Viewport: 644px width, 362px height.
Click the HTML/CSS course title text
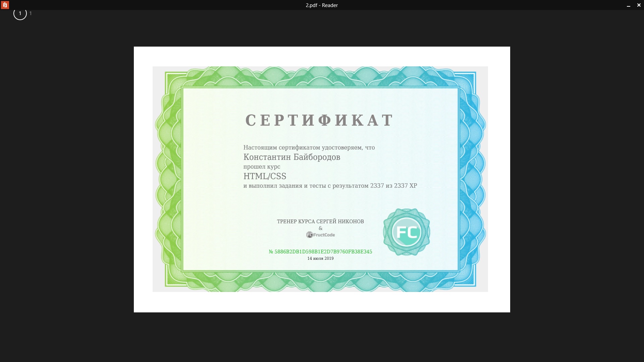(x=265, y=176)
